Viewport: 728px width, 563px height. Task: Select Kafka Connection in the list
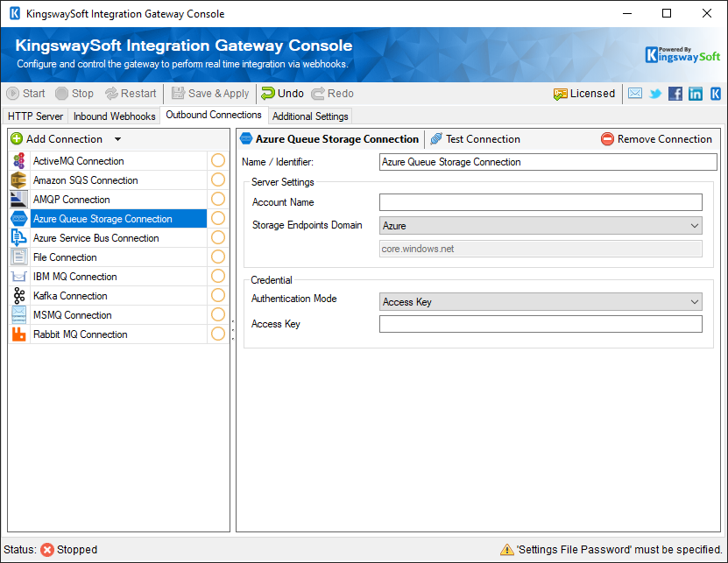118,296
